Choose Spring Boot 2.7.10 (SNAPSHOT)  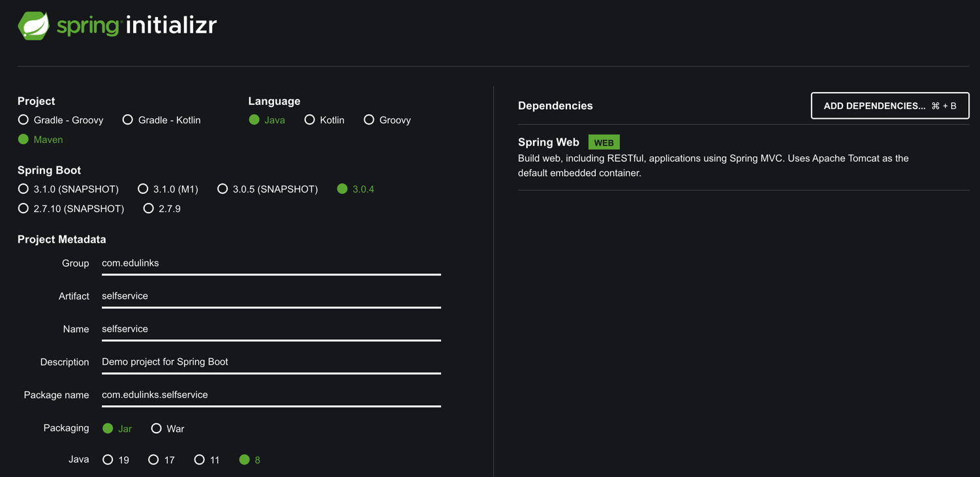(x=71, y=209)
